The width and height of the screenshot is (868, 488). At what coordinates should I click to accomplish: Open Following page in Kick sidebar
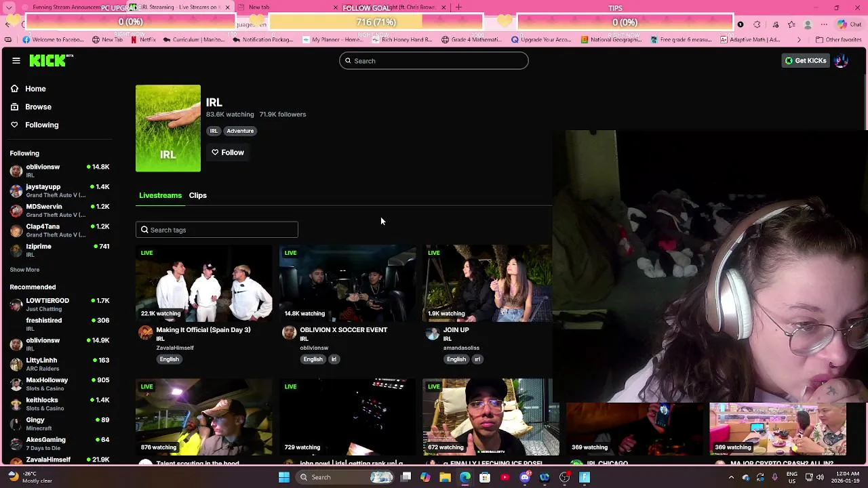point(35,125)
